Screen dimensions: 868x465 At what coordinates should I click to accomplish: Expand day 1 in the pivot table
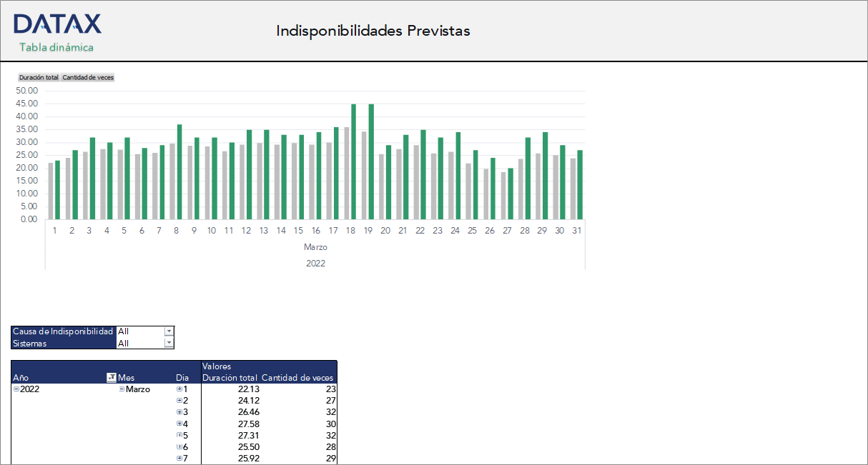tap(179, 389)
